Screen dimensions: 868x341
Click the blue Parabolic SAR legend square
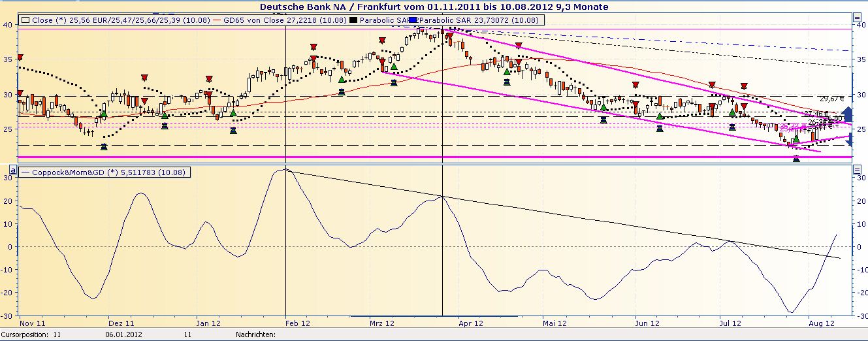tap(411, 20)
